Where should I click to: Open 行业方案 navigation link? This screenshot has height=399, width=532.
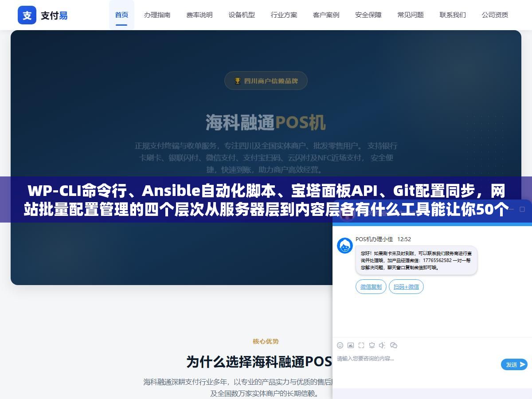(x=284, y=15)
